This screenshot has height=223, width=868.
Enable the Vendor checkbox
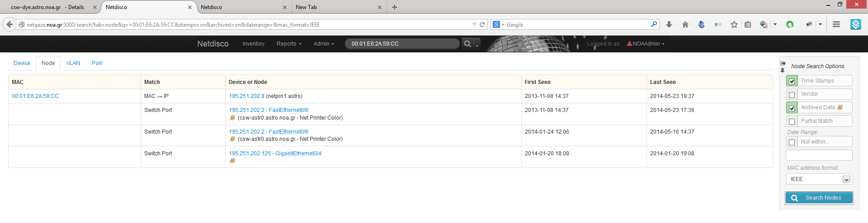coord(792,94)
